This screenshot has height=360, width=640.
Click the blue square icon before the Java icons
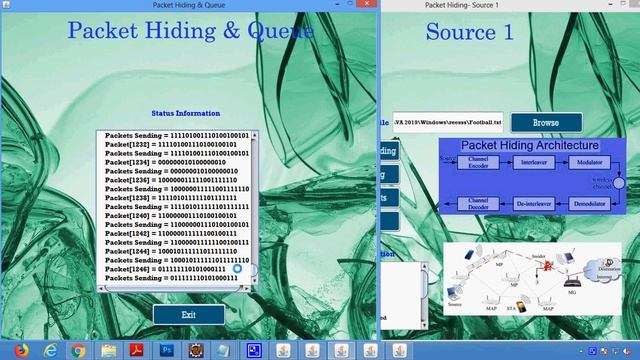click(x=254, y=351)
